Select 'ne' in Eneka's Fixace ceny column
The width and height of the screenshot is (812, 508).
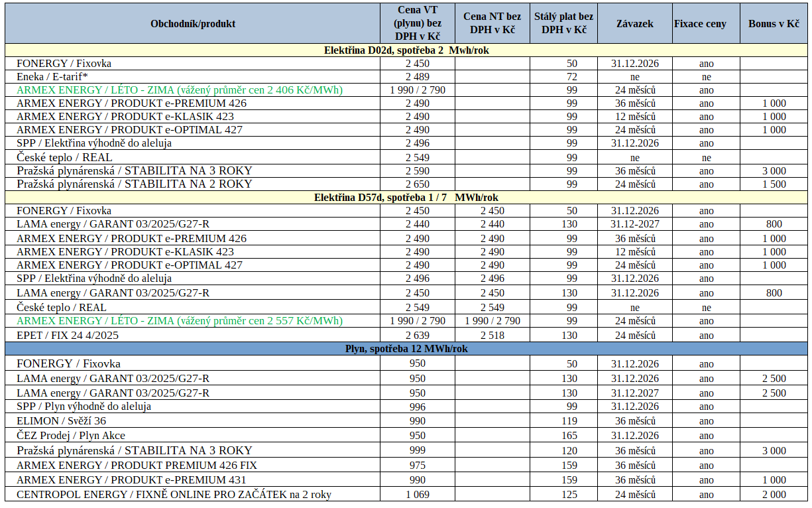[x=707, y=77]
